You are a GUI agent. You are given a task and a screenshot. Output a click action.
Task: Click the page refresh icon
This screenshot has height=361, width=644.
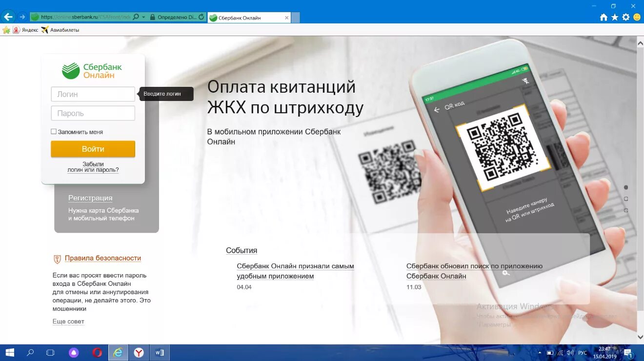point(201,17)
